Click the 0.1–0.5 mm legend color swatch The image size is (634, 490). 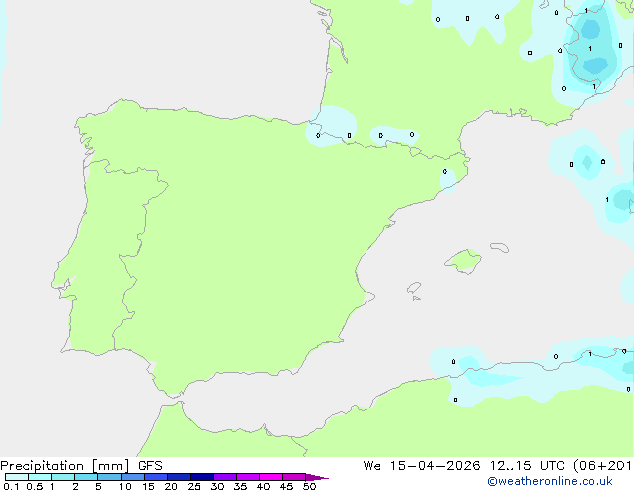pos(17,477)
